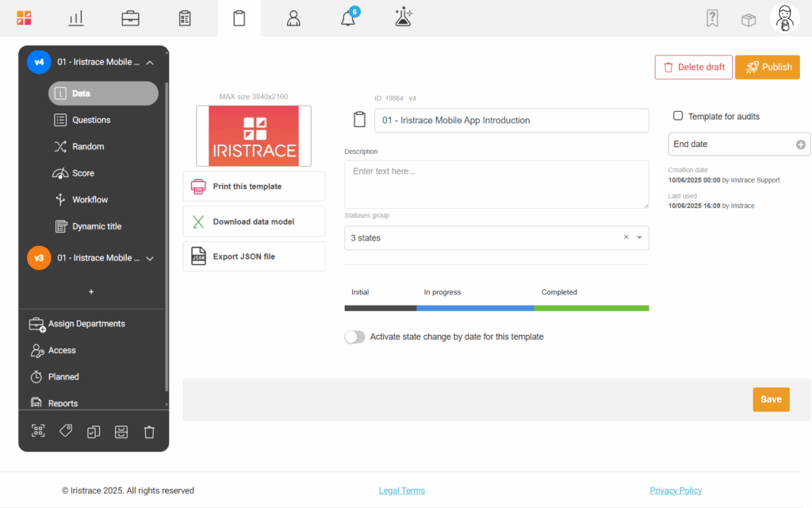Go to the Workflow section
Viewport: 812px width, 508px height.
click(x=90, y=199)
